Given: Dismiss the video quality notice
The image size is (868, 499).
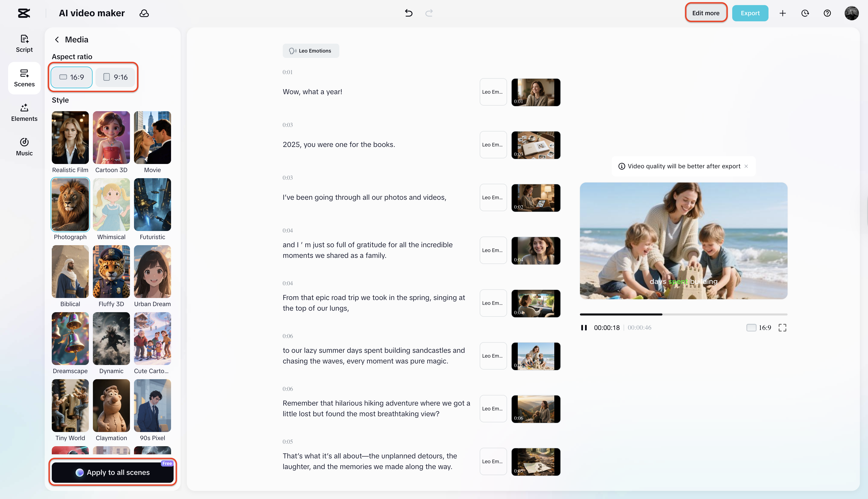Looking at the screenshot, I should (x=746, y=166).
